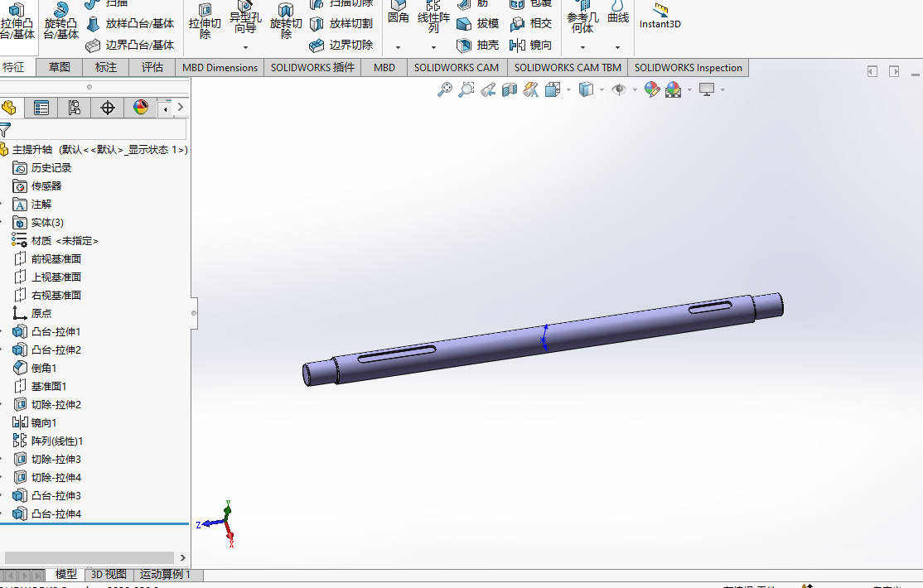Select the 线性阵列 linear pattern tool
The image size is (923, 588).
click(433, 17)
